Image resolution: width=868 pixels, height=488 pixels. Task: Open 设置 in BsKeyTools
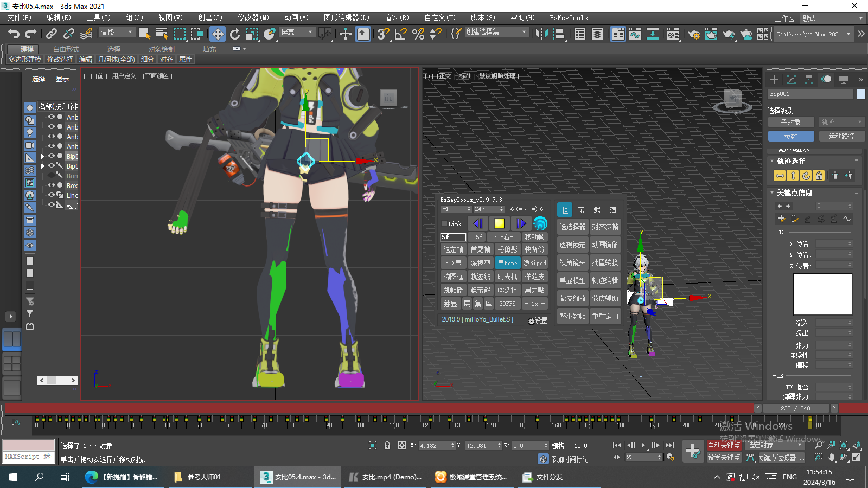point(538,320)
